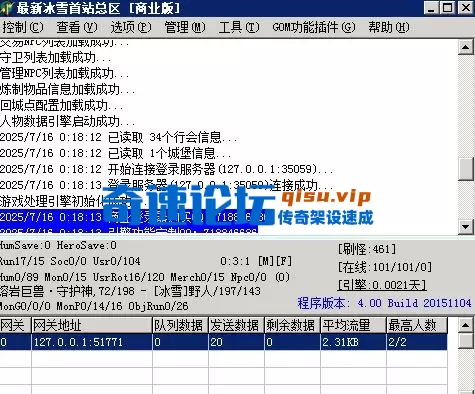Click the log panel scrollbar thumb

coord(466,169)
